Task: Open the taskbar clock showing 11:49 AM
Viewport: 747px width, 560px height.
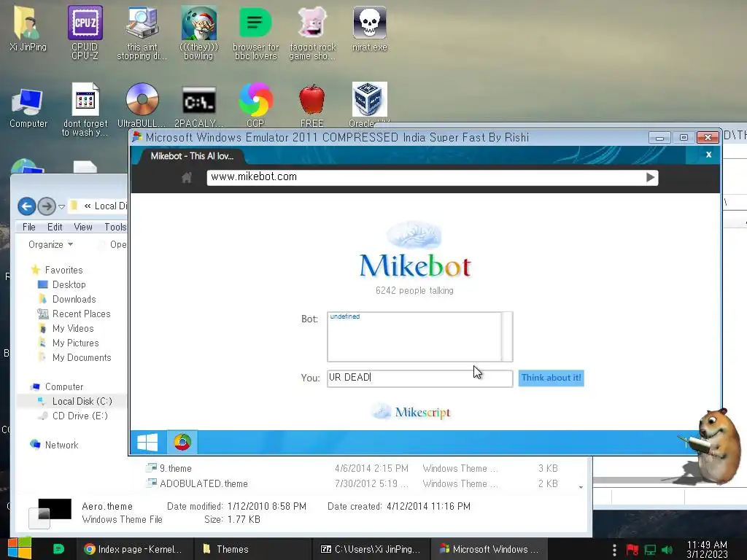Action: coord(707,550)
